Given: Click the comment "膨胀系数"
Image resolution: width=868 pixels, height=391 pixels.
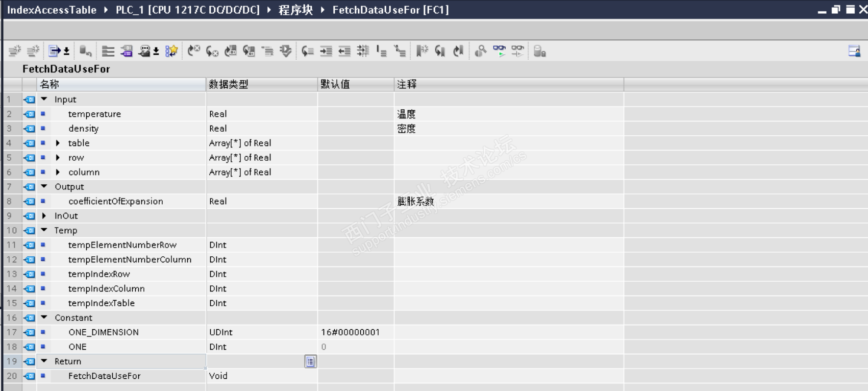Looking at the screenshot, I should click(416, 202).
